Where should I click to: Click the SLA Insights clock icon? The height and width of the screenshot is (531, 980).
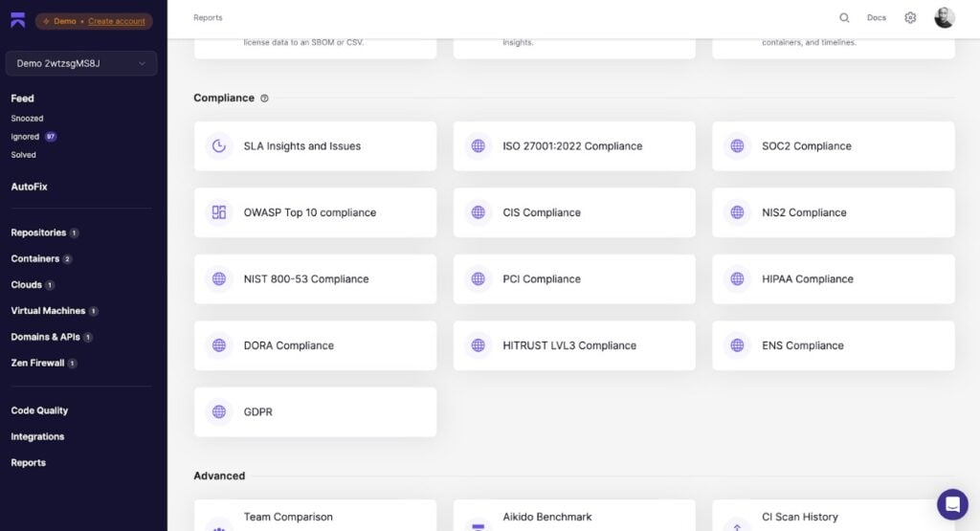[219, 146]
